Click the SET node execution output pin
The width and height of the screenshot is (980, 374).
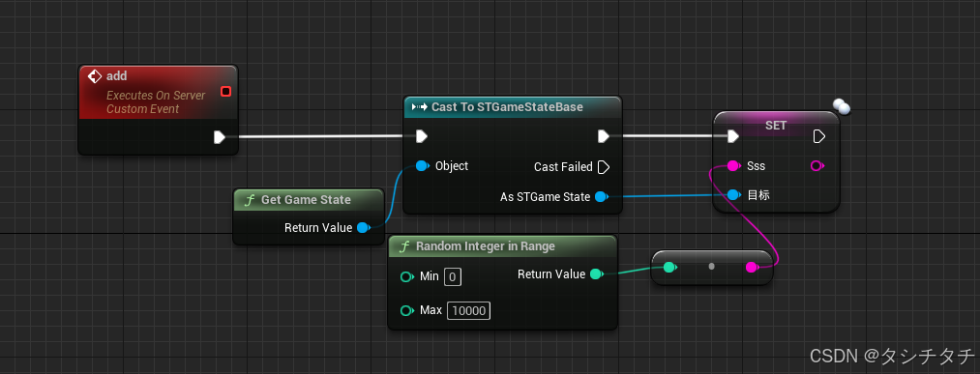pyautogui.click(x=818, y=136)
